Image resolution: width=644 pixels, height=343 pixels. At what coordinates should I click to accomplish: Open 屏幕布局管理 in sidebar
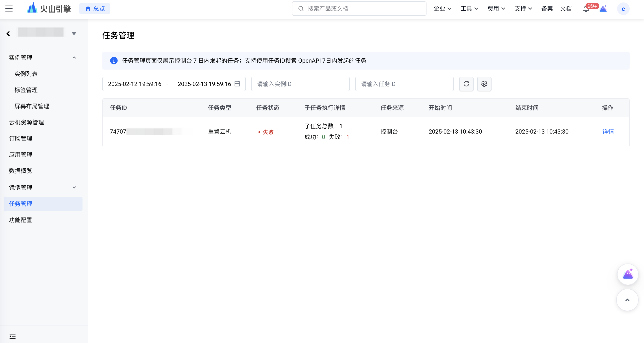32,106
